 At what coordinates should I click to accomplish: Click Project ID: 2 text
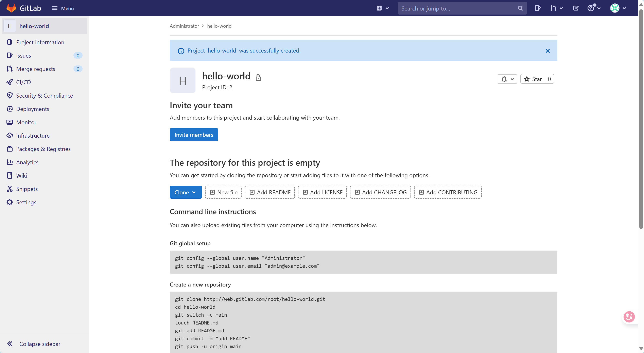click(217, 87)
